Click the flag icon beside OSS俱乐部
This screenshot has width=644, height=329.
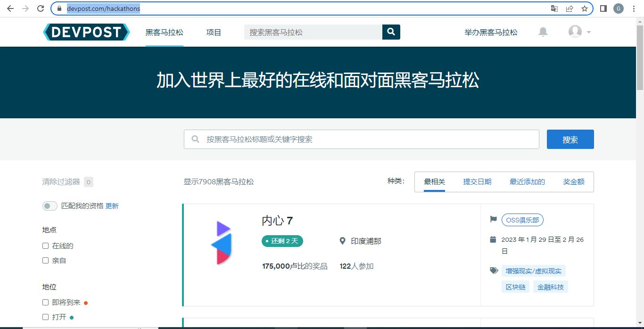point(493,219)
